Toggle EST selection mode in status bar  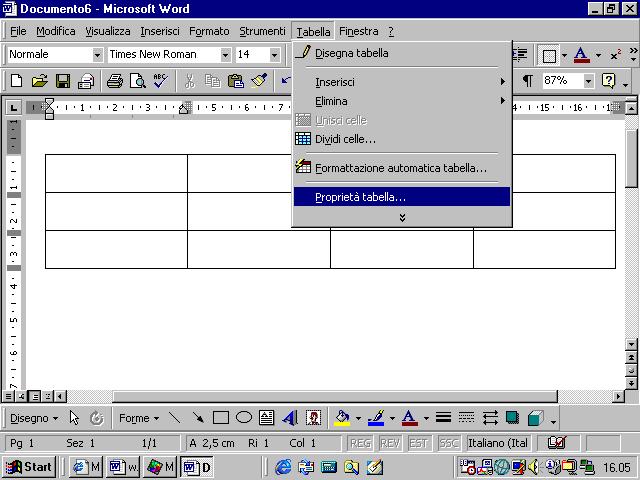[x=418, y=443]
